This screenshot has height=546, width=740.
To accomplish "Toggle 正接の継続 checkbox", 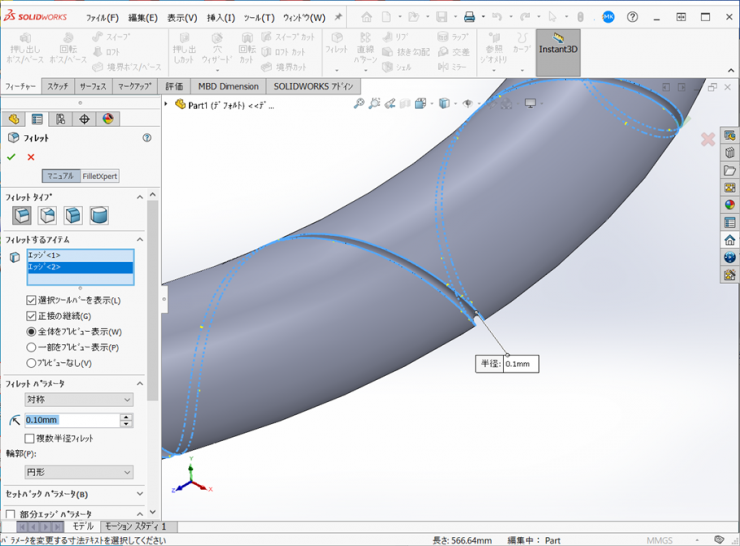I will (x=31, y=316).
